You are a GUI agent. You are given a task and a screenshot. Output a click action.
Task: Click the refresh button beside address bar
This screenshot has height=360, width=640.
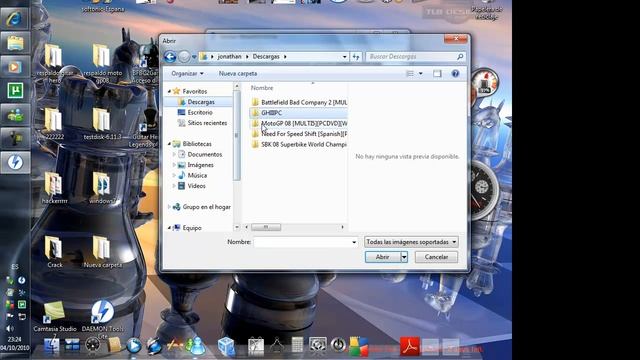tap(356, 57)
